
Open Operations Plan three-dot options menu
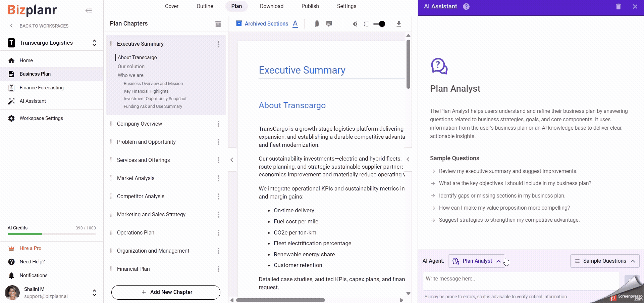218,233
